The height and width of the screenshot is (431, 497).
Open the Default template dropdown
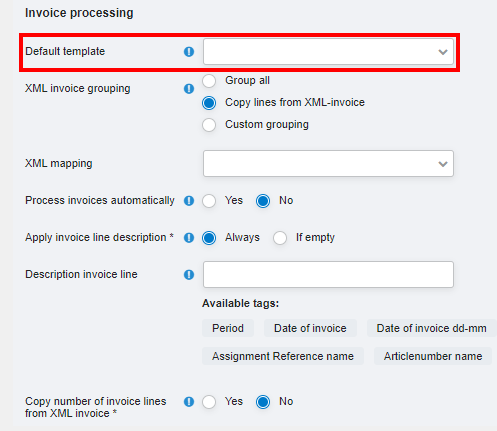coord(328,52)
